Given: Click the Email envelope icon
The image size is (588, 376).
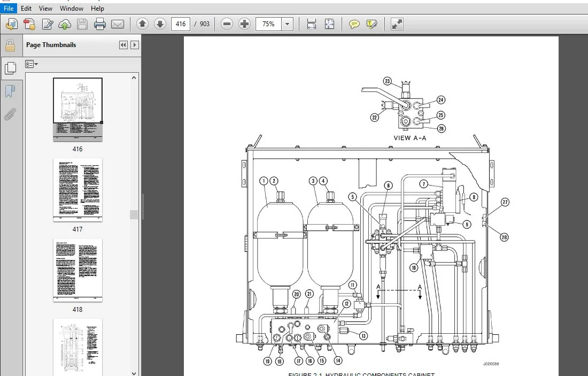Looking at the screenshot, I should 118,24.
